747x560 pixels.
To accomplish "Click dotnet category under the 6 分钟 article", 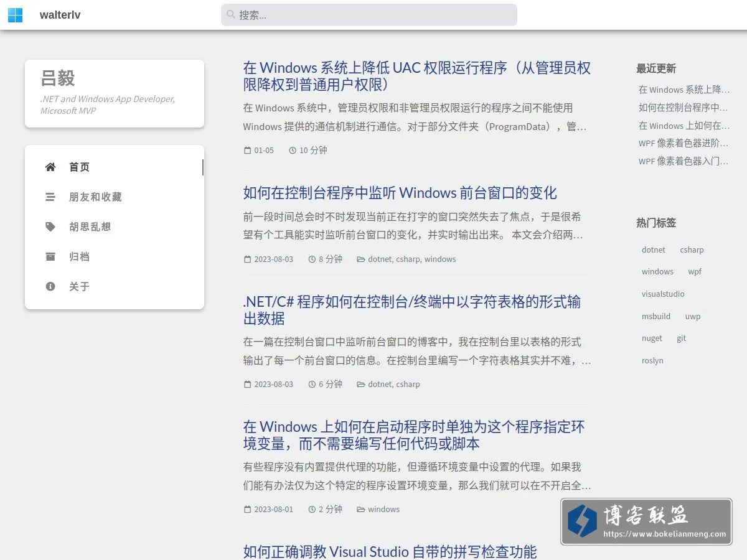I will [380, 384].
